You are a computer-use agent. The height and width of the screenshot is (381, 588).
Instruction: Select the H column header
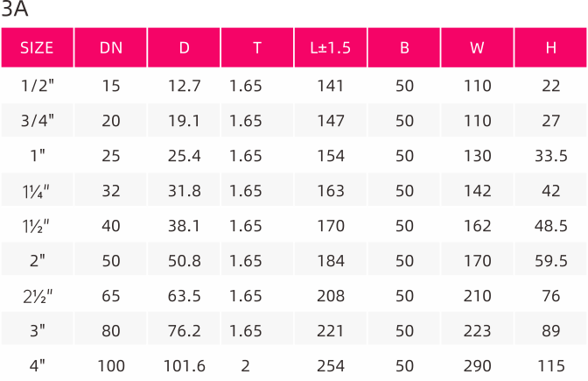click(550, 47)
